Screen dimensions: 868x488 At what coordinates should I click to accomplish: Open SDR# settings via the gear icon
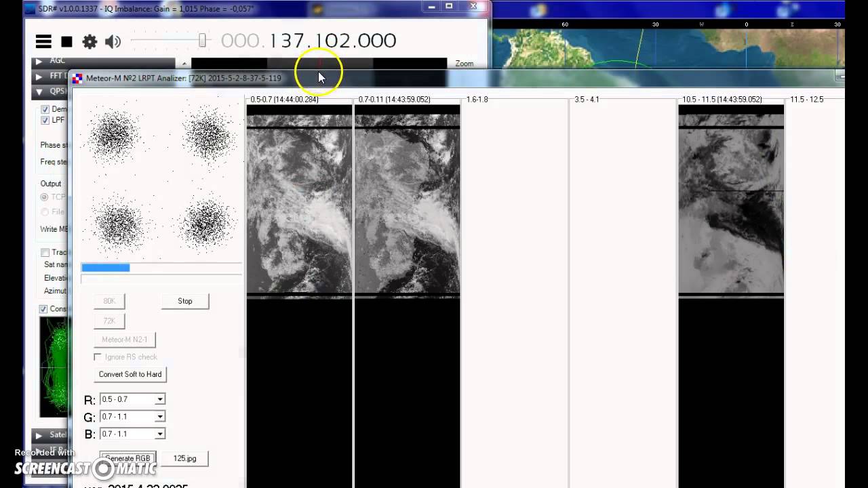point(90,42)
